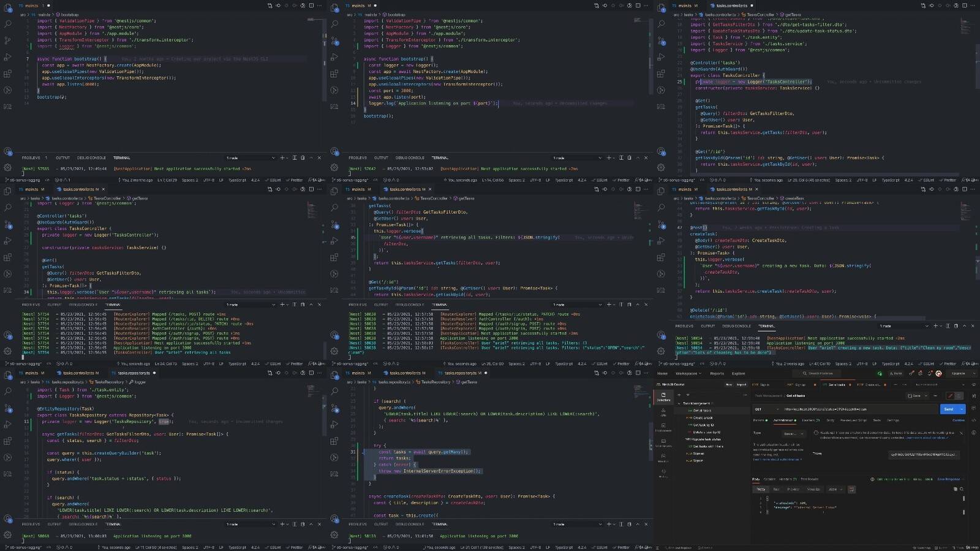Select tasks.repository.ts tab in bottom-left VS Code window
The height and width of the screenshot is (551, 980).
pos(134,373)
